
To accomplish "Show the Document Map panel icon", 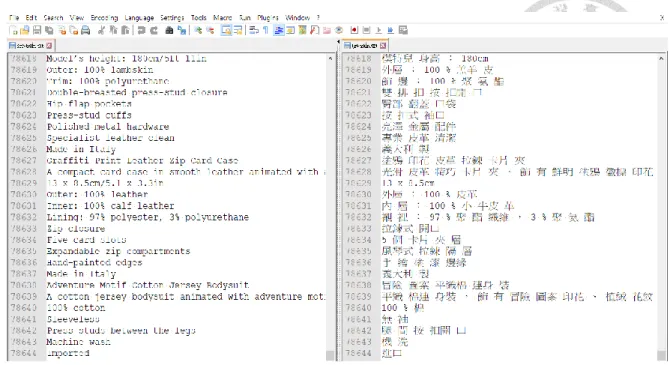I will point(303,30).
